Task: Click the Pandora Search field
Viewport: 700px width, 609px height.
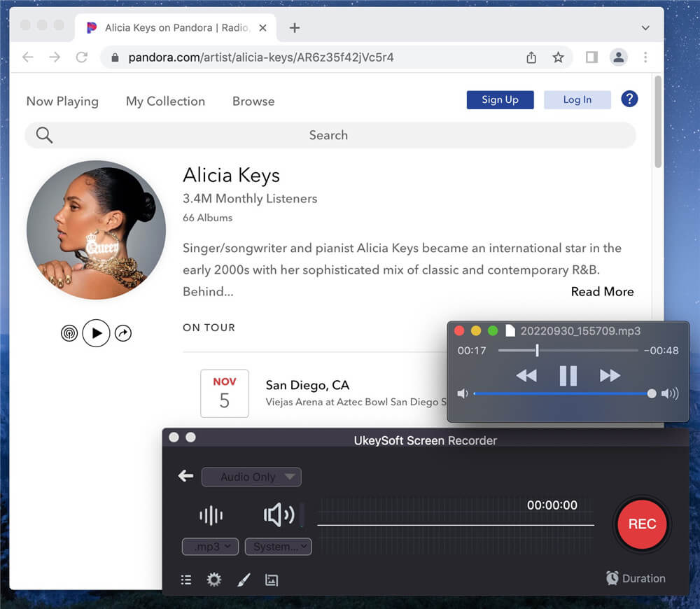Action: click(330, 135)
